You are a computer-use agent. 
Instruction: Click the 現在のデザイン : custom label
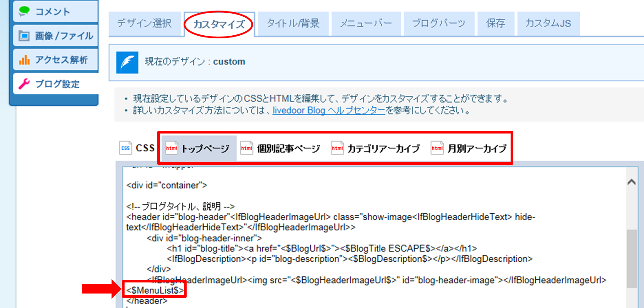coord(195,62)
